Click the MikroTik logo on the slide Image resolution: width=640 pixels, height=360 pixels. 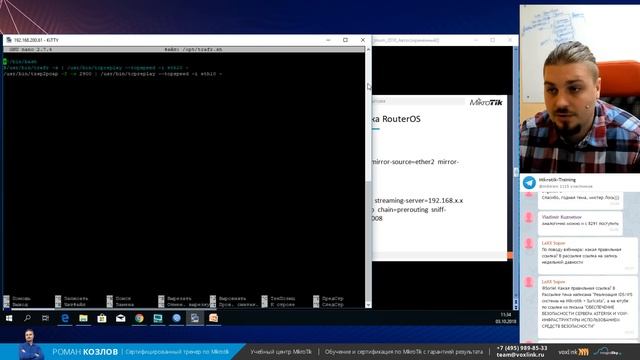pos(486,102)
